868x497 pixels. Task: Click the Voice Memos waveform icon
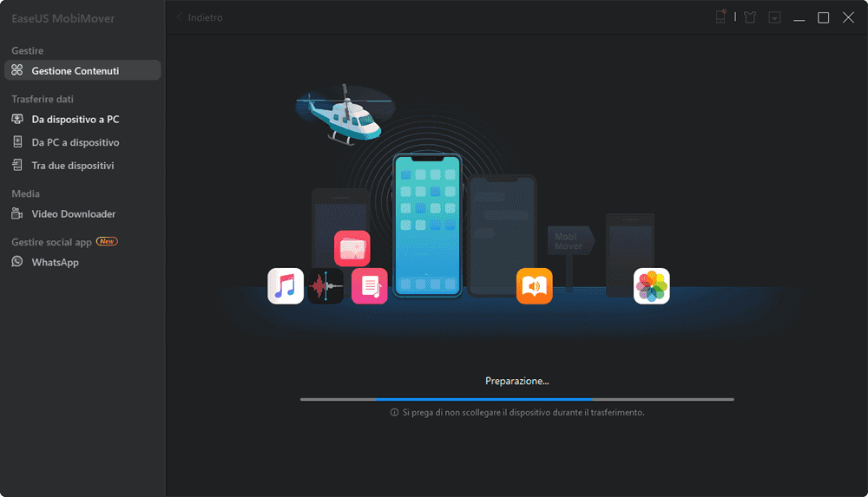tap(325, 286)
